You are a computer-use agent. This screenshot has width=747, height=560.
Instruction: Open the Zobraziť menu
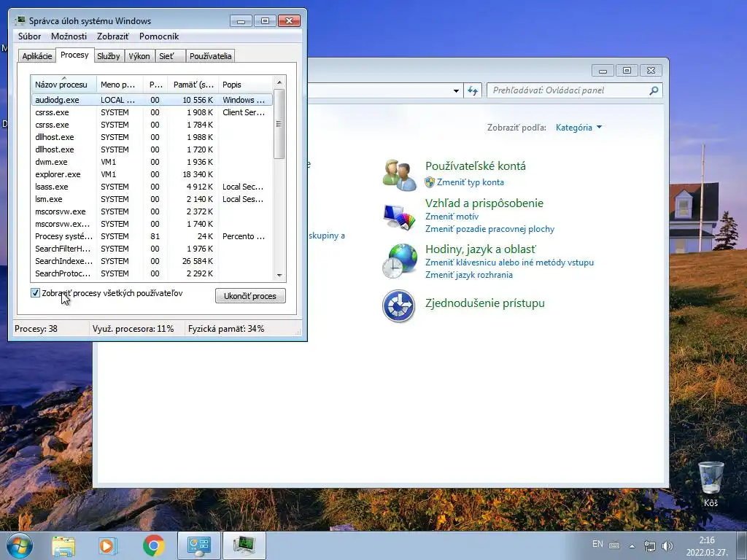[113, 36]
